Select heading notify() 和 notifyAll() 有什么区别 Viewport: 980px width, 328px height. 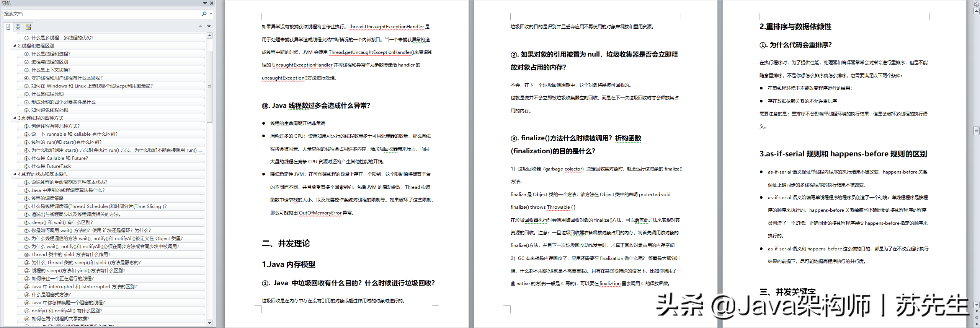[111, 311]
